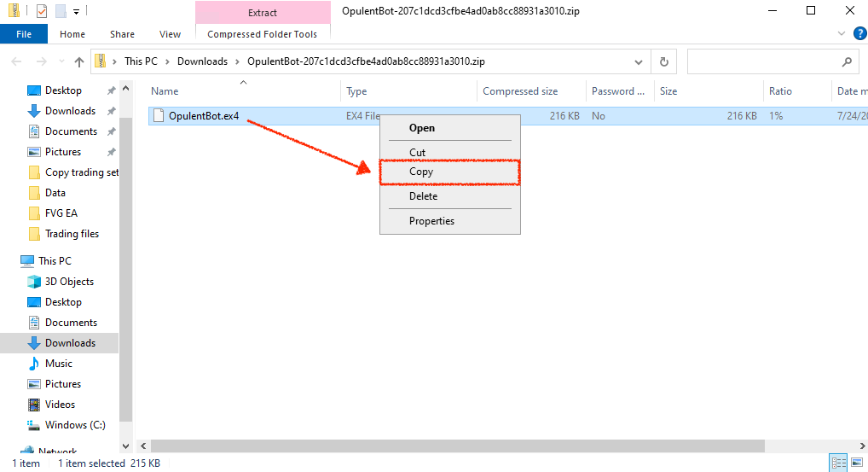This screenshot has width=868, height=472.
Task: Click the Videos icon in navigation pane
Action: [x=34, y=405]
